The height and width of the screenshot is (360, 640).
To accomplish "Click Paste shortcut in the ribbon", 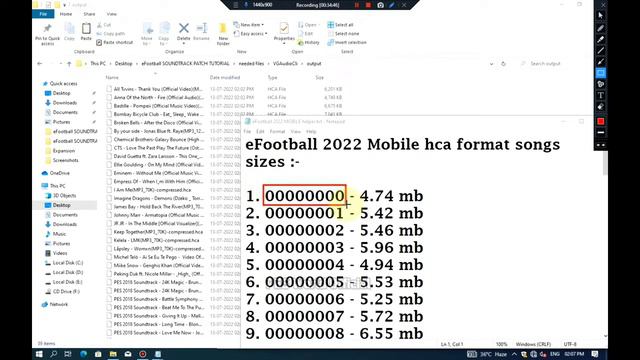I will (x=115, y=42).
